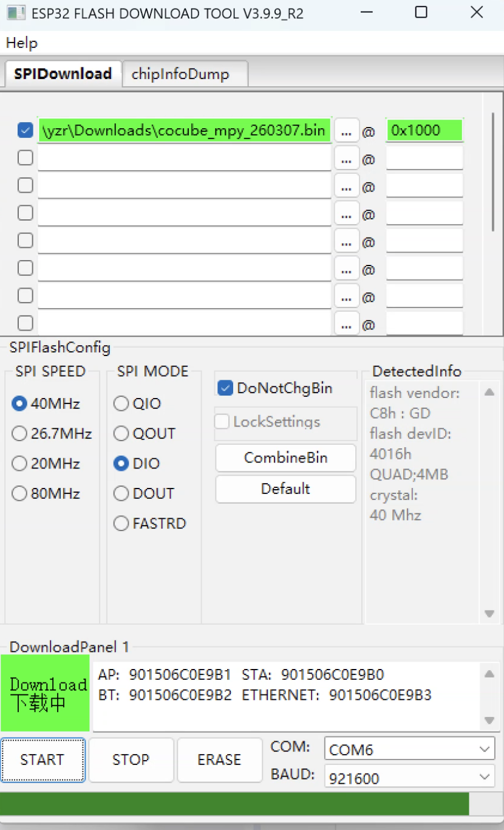Browse for firmware file in the first slot
Viewport: 504px width, 830px height.
[346, 130]
